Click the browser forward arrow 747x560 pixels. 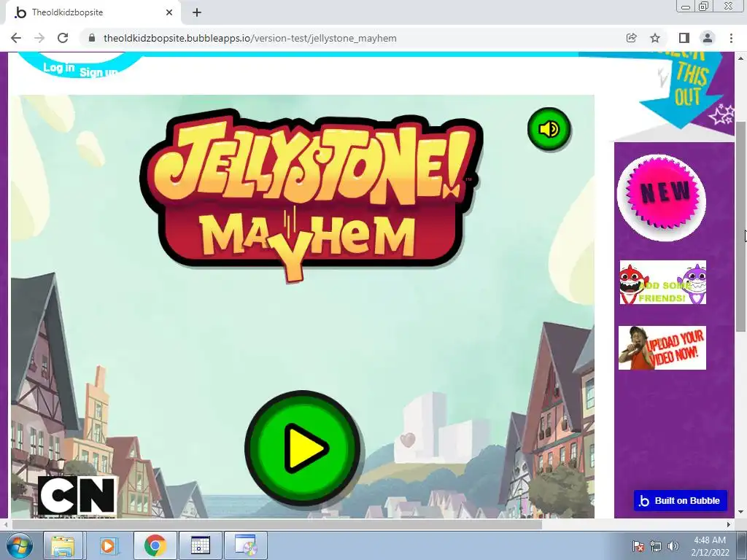coord(39,38)
